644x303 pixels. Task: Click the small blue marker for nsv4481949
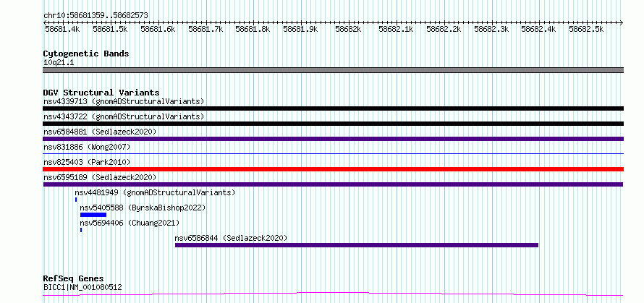click(76, 200)
